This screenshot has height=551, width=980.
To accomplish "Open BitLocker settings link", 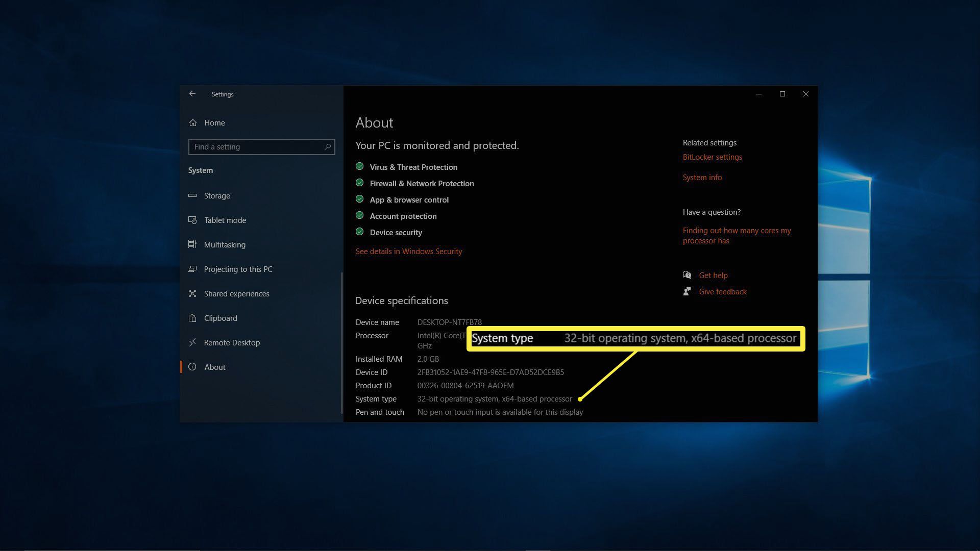I will pyautogui.click(x=712, y=158).
